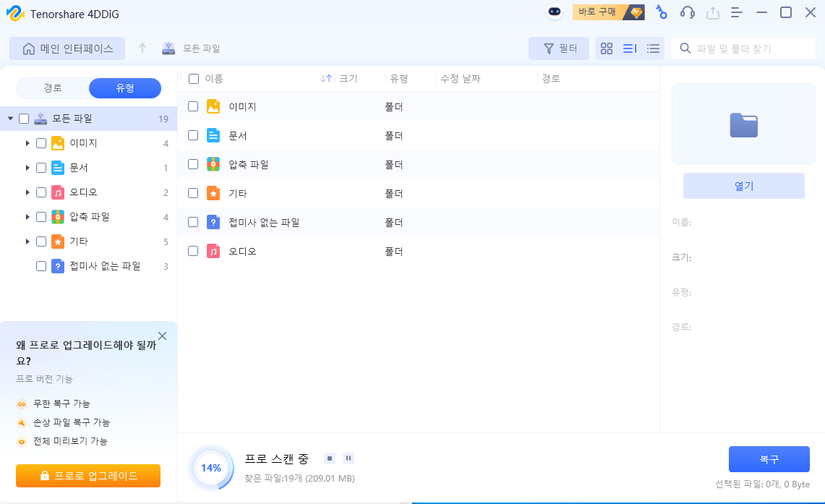Screen dimensions: 825x504
Task: Open the key registration icon
Action: 662,12
